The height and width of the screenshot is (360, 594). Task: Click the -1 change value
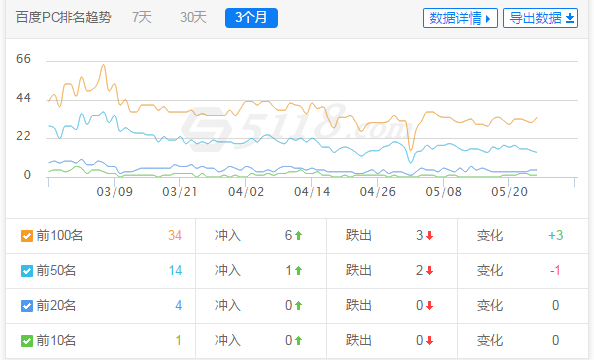(555, 270)
